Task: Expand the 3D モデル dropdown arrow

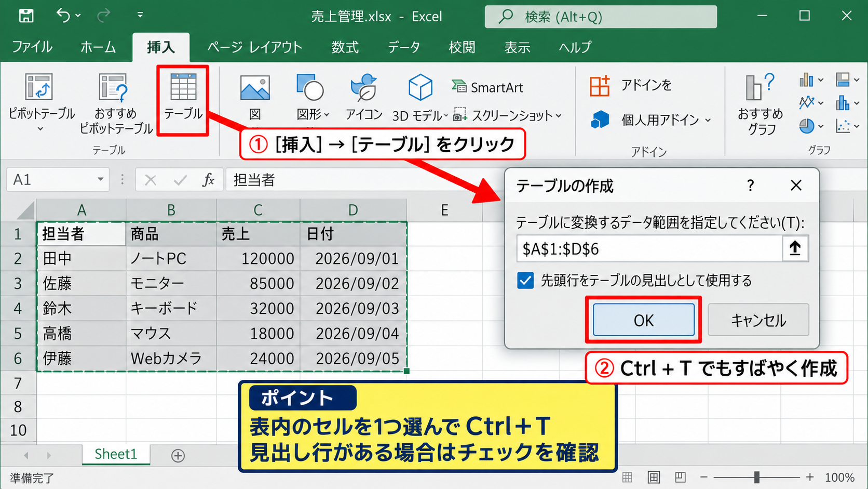Action: coord(446,116)
